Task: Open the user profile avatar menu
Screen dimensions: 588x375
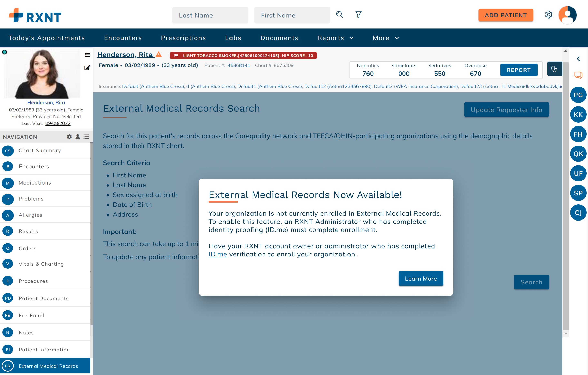Action: pos(568,15)
